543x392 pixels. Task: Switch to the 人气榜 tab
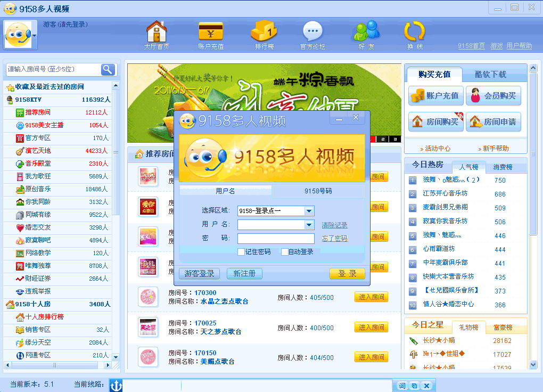[468, 167]
